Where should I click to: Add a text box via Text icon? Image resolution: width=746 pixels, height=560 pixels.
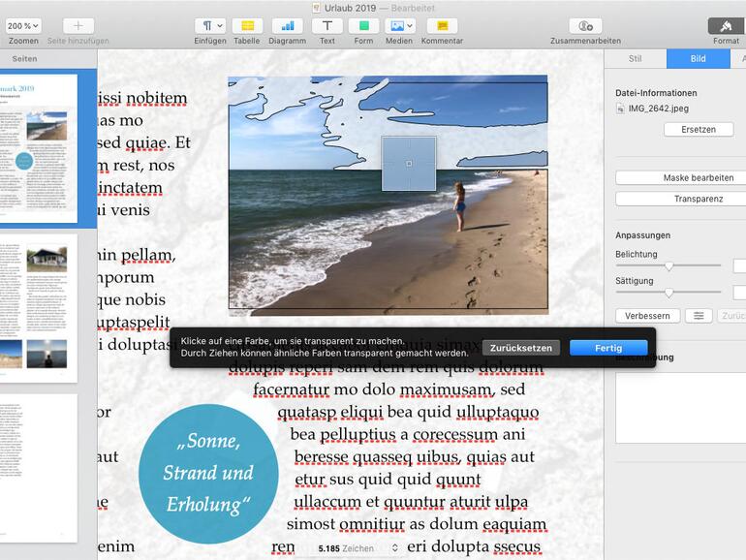click(327, 26)
